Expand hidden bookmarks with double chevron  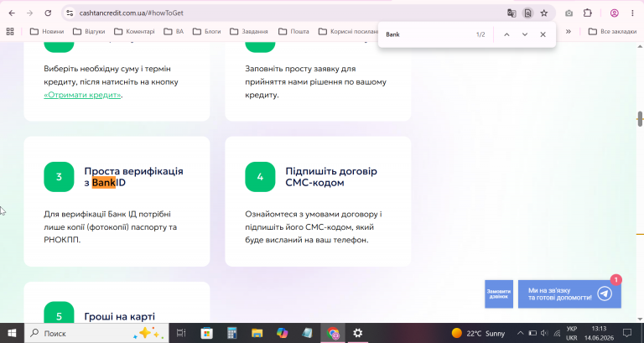569,31
